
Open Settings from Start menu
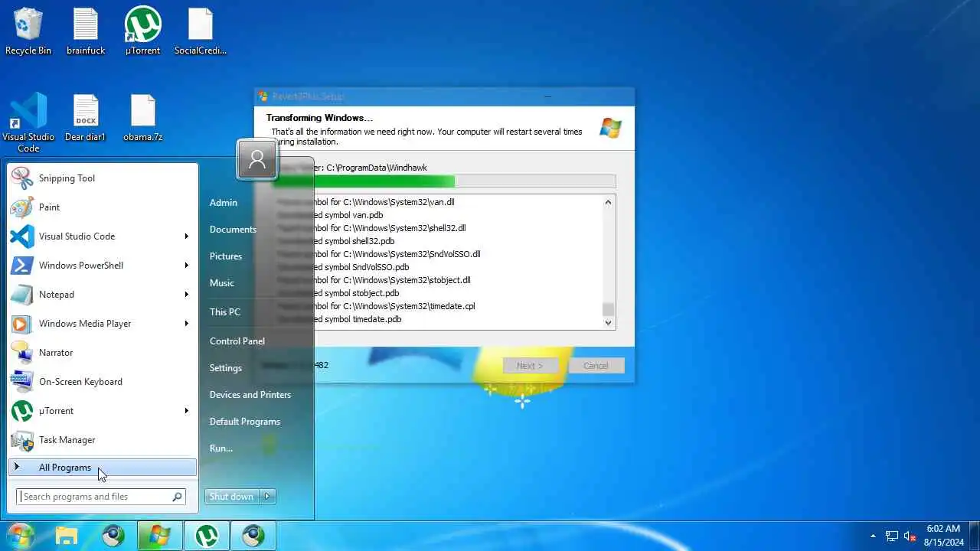tap(226, 368)
